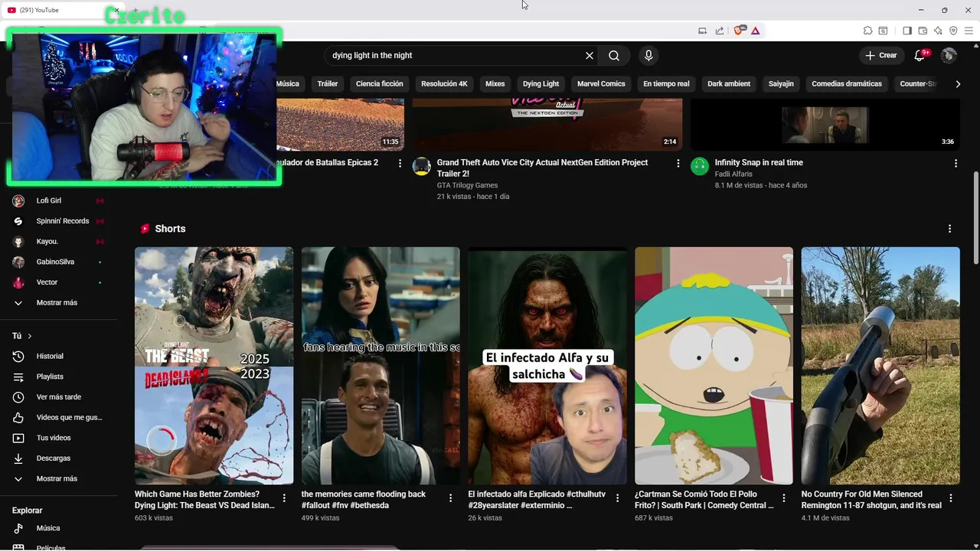Open the Leo AI sparkle icon
Screen dimensions: 980x551
click(938, 31)
